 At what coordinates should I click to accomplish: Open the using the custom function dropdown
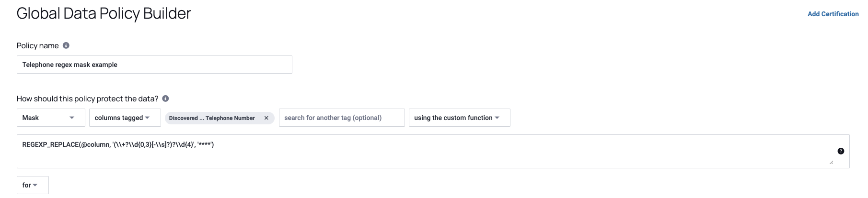[455, 118]
